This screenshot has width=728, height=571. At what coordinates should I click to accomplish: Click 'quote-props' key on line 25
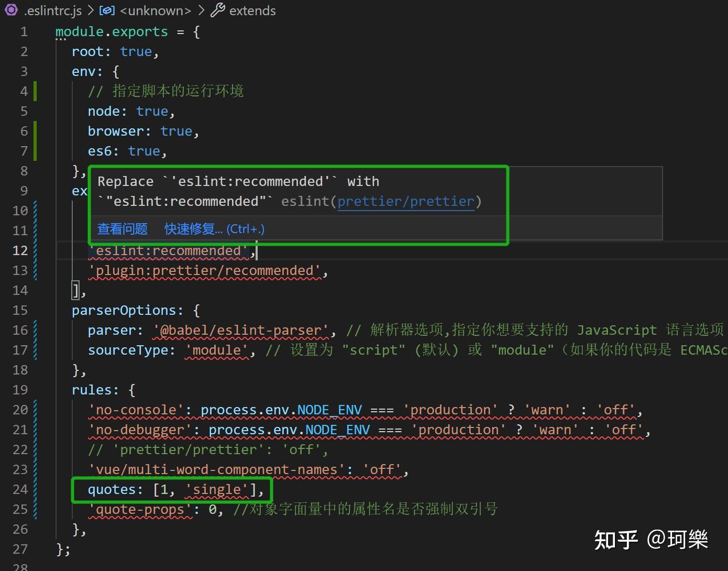point(140,510)
